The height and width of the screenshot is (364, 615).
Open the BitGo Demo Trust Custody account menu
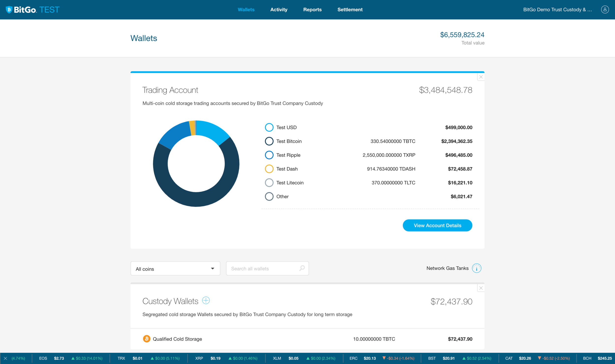click(x=557, y=10)
